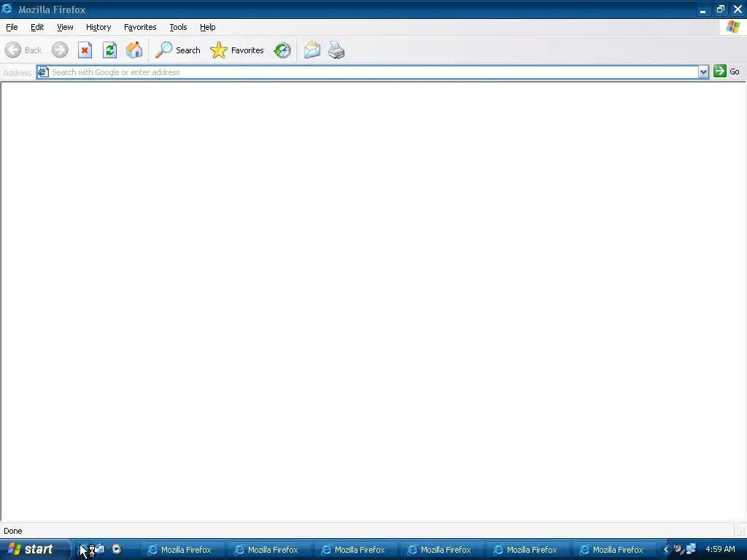
Task: Click the network connection tray icon
Action: (x=691, y=549)
